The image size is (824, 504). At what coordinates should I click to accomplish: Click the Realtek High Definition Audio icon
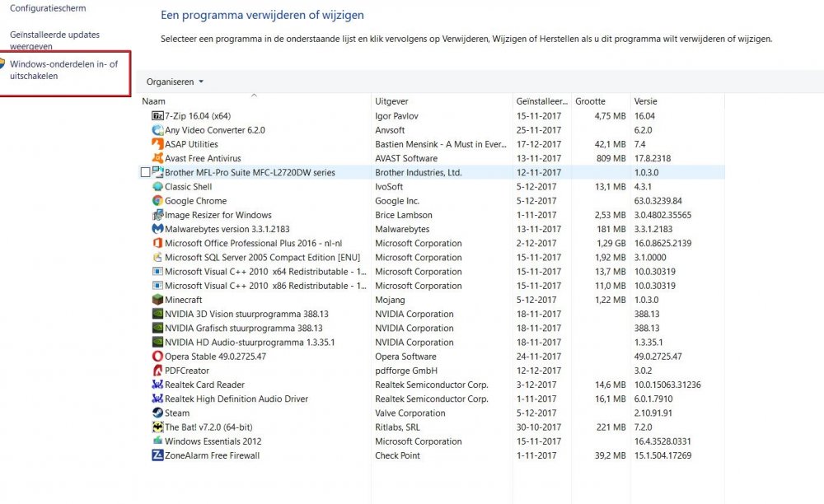click(x=157, y=399)
